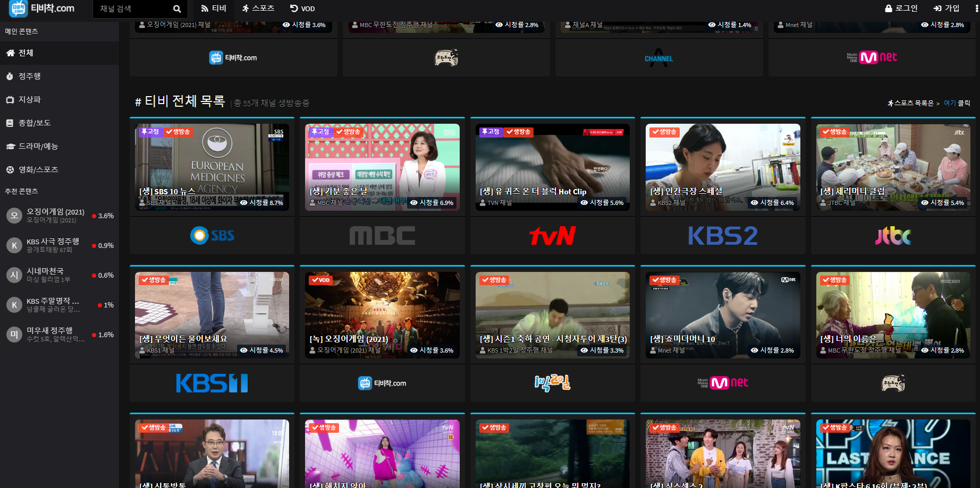Open 시사토크 news anchor thumbnail

click(x=212, y=453)
